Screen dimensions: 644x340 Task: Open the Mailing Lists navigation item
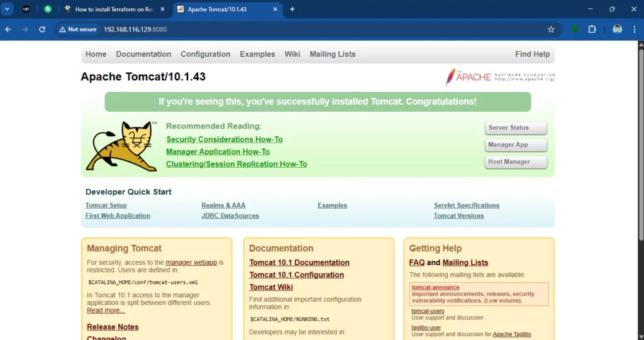coord(332,54)
